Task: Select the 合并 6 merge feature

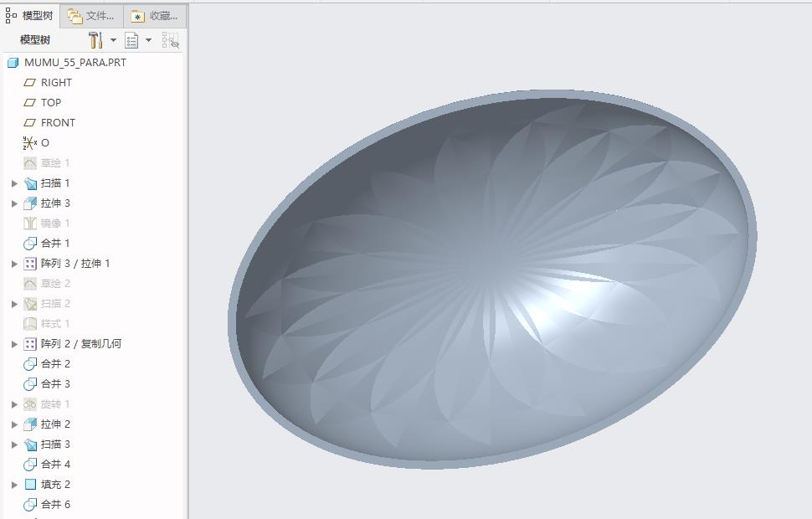Action: (x=55, y=504)
